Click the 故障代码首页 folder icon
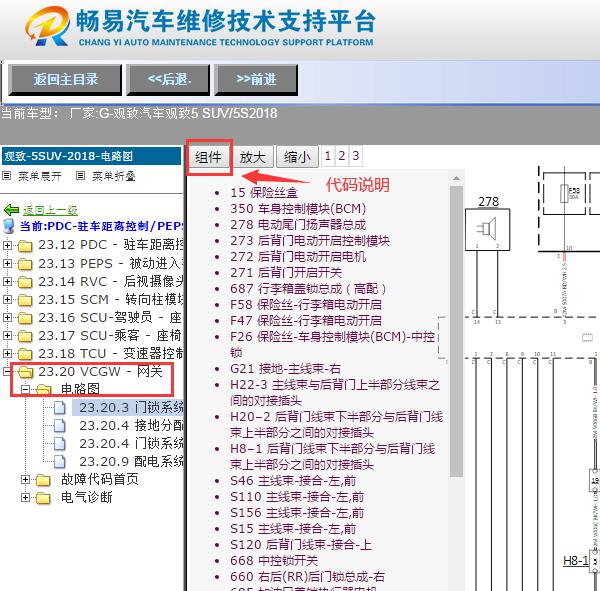The width and height of the screenshot is (600, 591). [x=43, y=480]
